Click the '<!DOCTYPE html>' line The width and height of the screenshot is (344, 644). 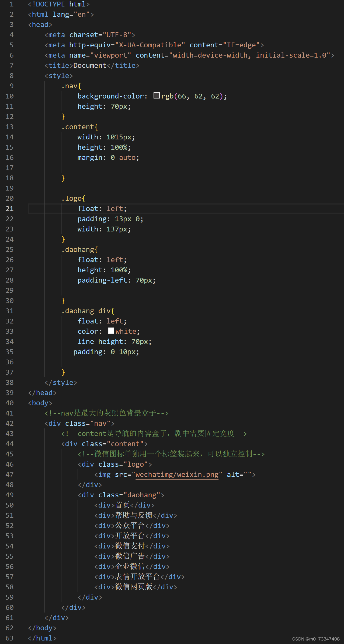pyautogui.click(x=59, y=4)
